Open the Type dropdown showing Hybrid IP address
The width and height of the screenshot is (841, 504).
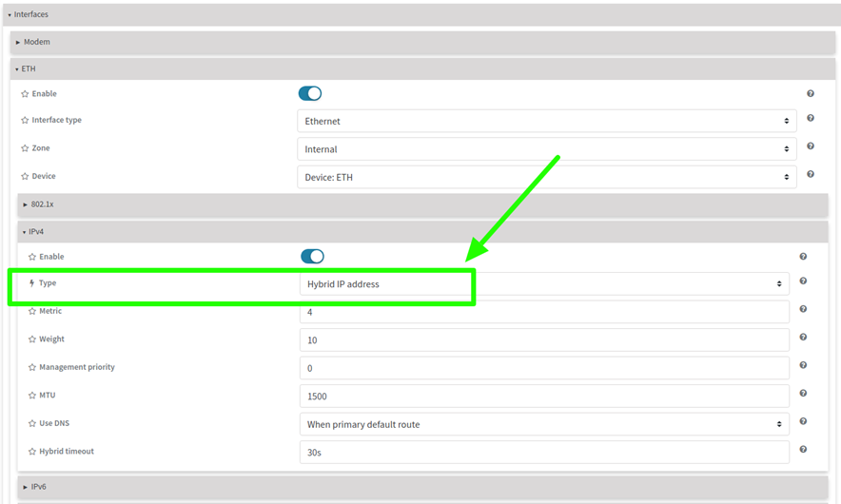[x=544, y=284]
